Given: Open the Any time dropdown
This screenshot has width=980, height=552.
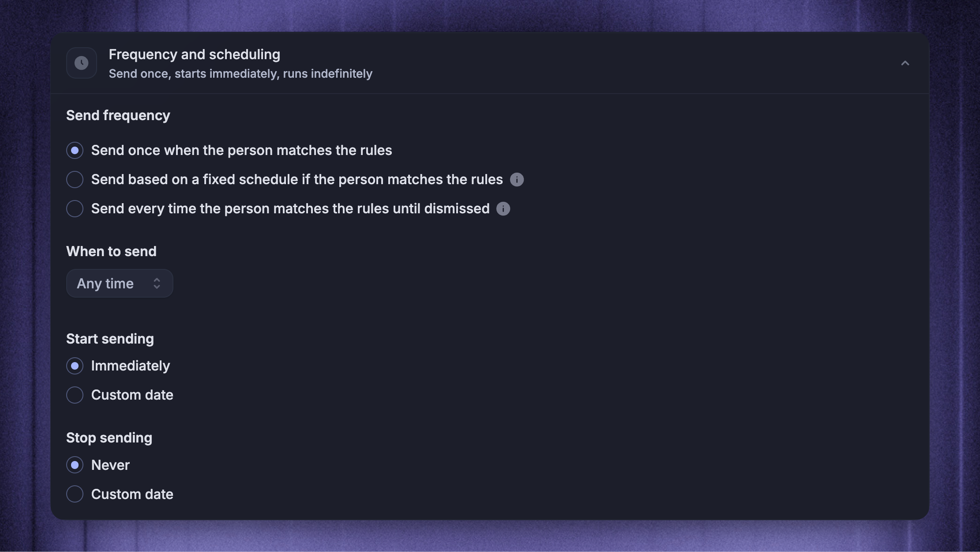Looking at the screenshot, I should (120, 284).
